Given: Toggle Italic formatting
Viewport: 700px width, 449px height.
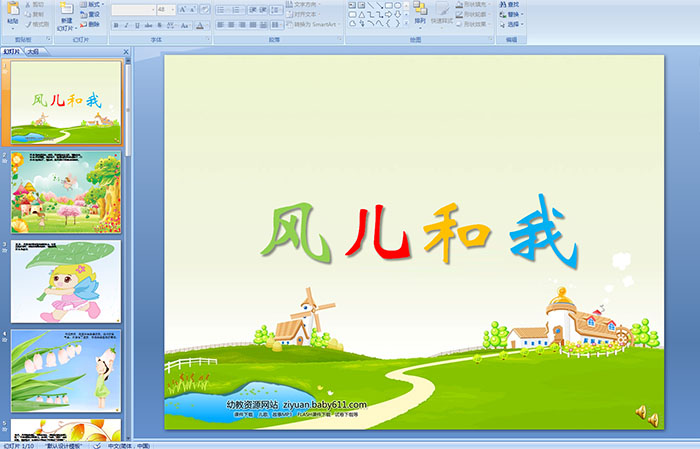Looking at the screenshot, I should coord(126,25).
